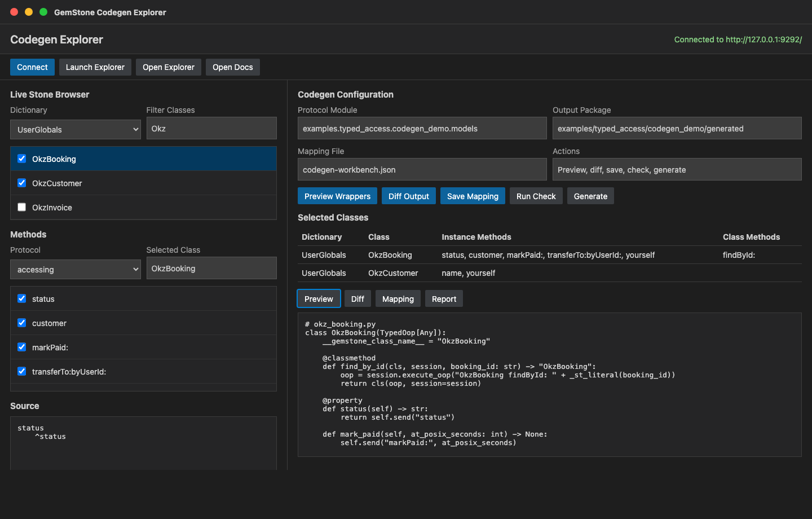The width and height of the screenshot is (812, 519).
Task: Uncheck the customer method checkbox
Action: pyautogui.click(x=21, y=323)
